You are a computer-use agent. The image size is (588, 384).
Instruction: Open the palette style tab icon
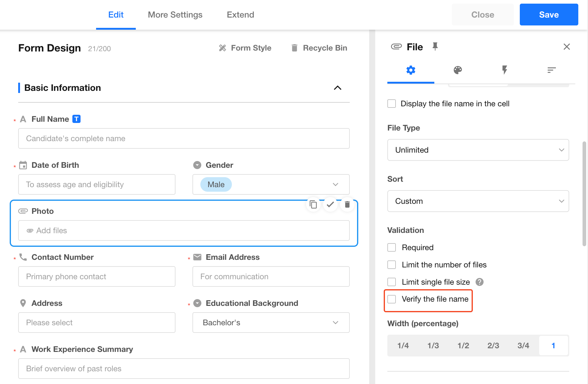[458, 70]
